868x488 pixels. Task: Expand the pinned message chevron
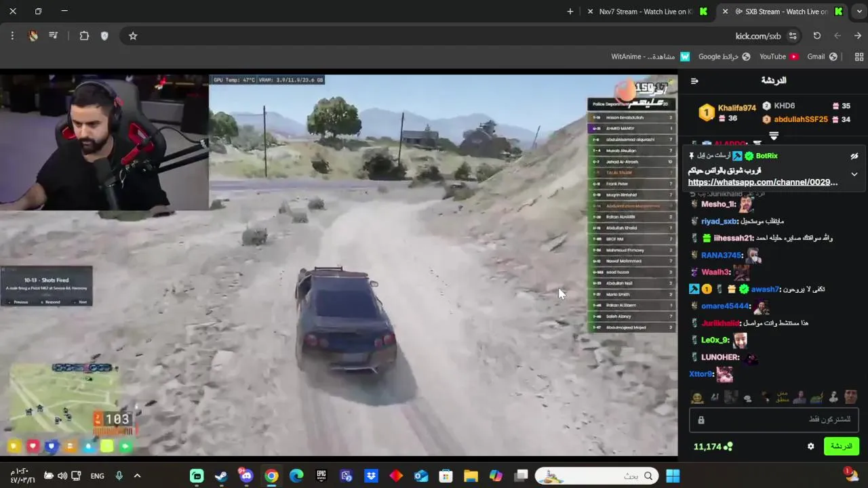tap(854, 174)
